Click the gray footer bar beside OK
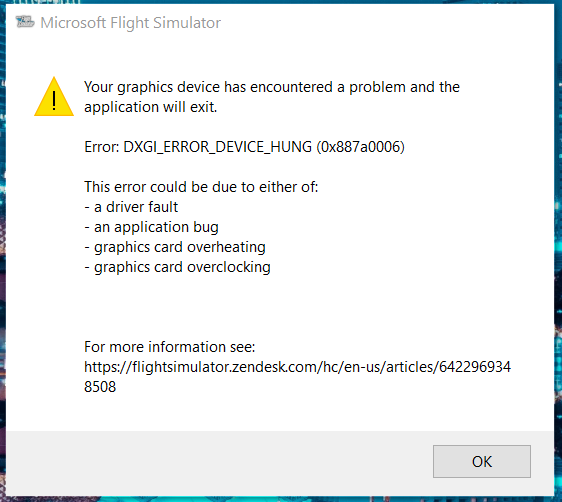Image resolution: width=562 pixels, height=502 pixels. (x=215, y=463)
